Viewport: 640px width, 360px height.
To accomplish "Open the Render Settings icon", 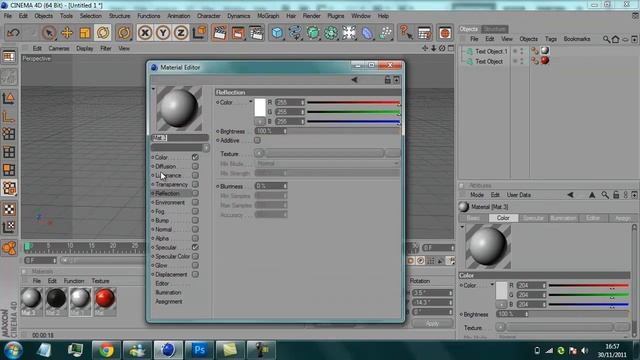I will pos(256,33).
